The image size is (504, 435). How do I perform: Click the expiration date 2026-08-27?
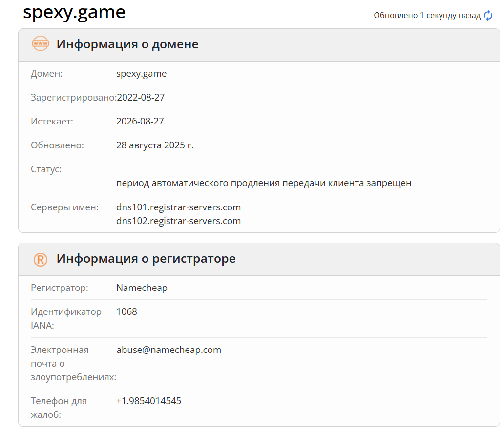click(x=140, y=121)
